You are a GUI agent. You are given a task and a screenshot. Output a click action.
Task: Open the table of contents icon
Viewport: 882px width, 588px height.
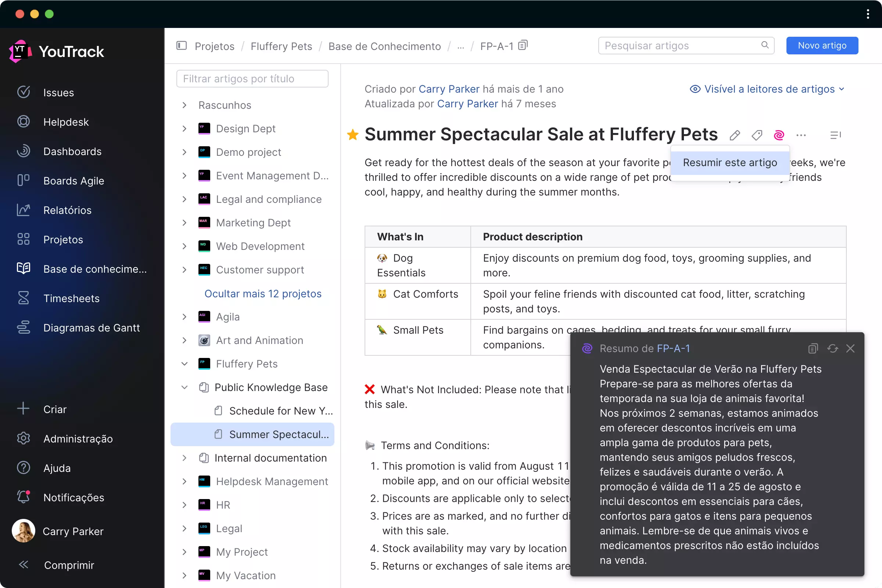point(835,135)
